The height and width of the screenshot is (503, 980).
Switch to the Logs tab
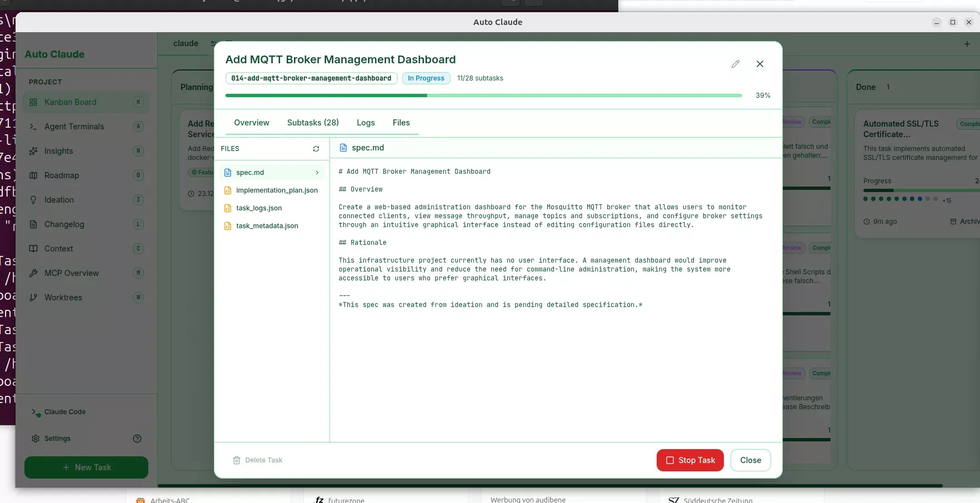(x=366, y=123)
